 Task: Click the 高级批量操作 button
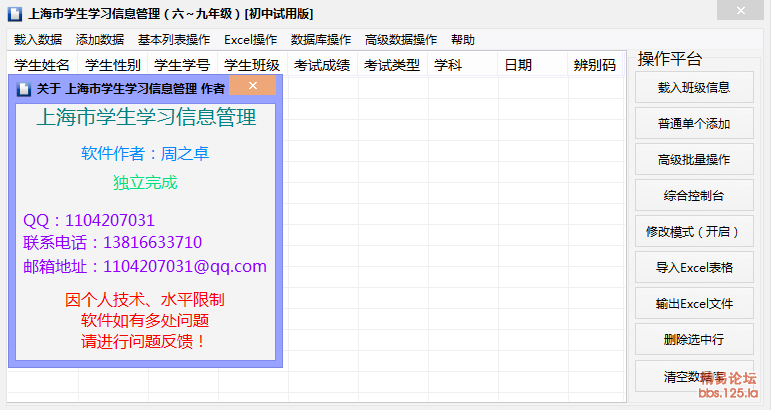point(694,159)
